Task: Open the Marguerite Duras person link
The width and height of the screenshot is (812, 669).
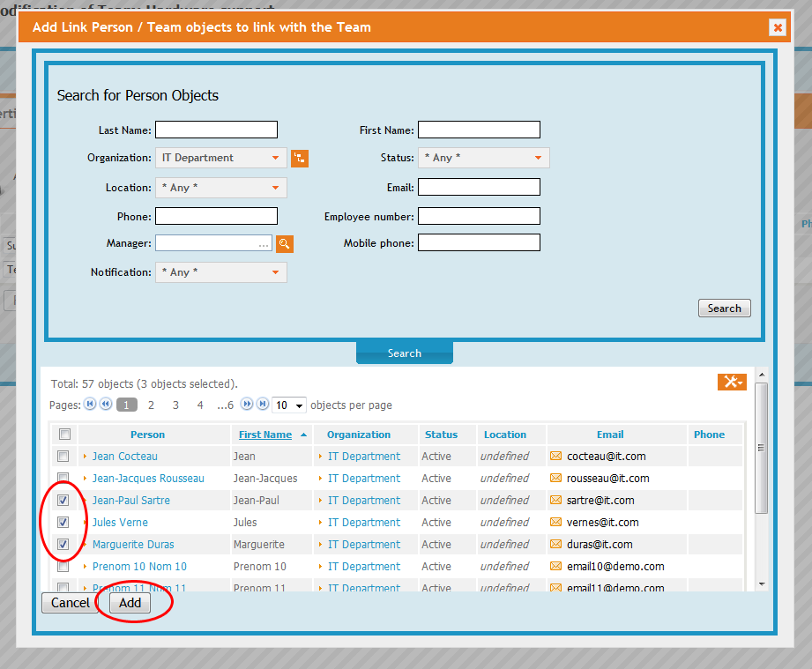Action: [x=132, y=544]
